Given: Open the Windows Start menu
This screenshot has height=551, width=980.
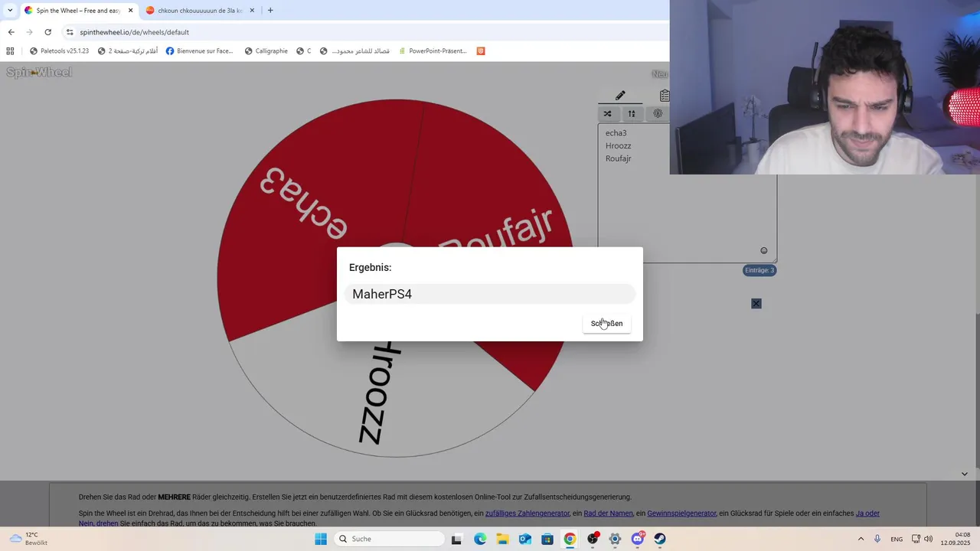Looking at the screenshot, I should tap(321, 539).
